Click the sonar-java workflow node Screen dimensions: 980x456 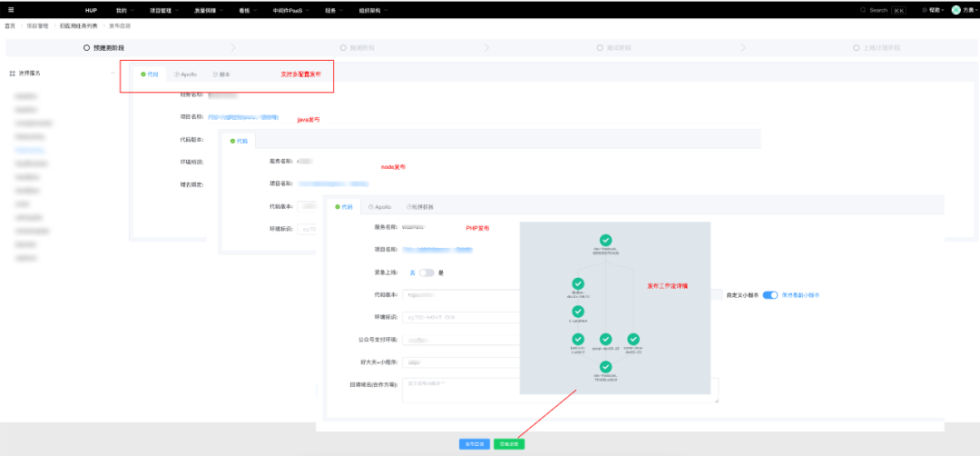click(x=633, y=339)
